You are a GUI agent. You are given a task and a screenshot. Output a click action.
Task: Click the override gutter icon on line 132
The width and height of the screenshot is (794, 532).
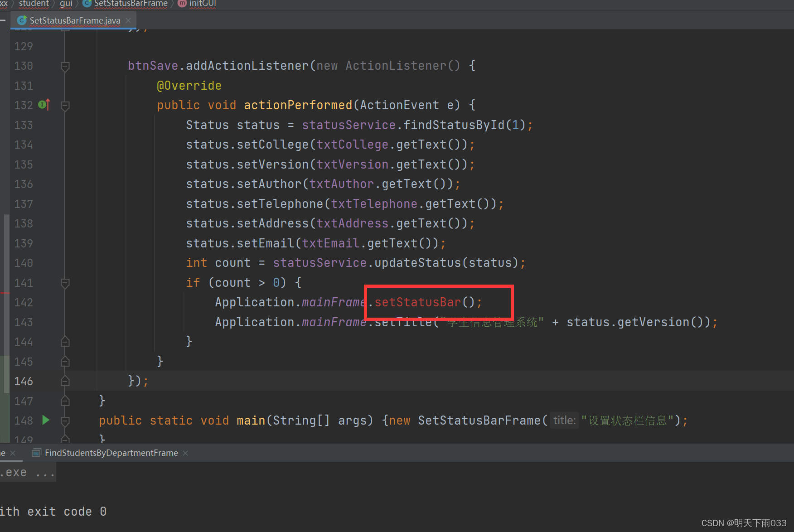[44, 105]
